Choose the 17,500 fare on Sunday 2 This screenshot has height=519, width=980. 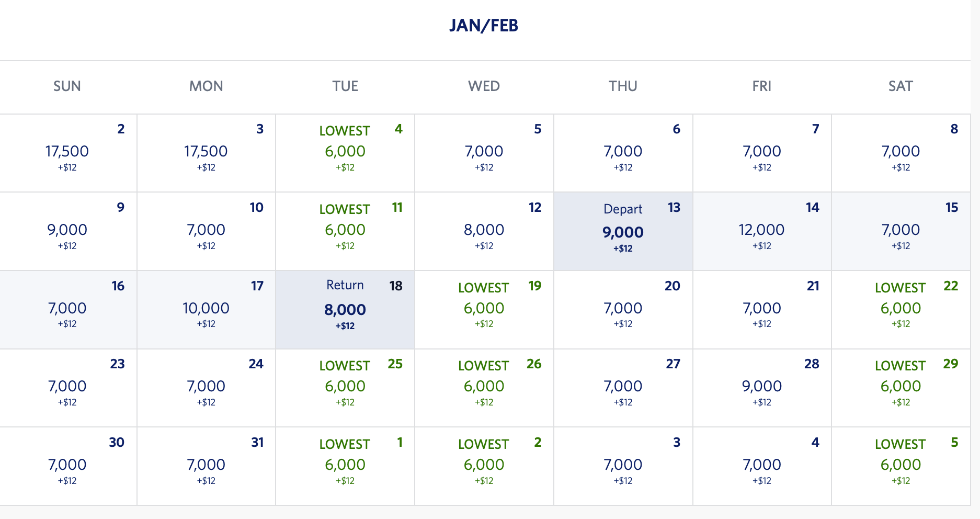click(x=67, y=152)
